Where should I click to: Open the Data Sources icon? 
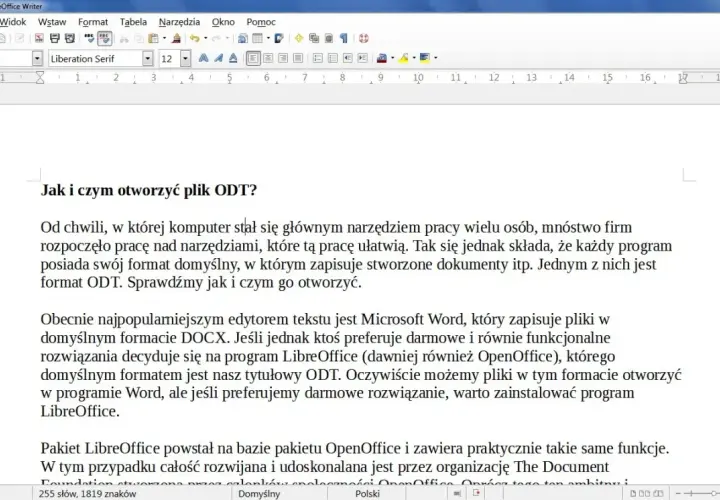point(329,39)
